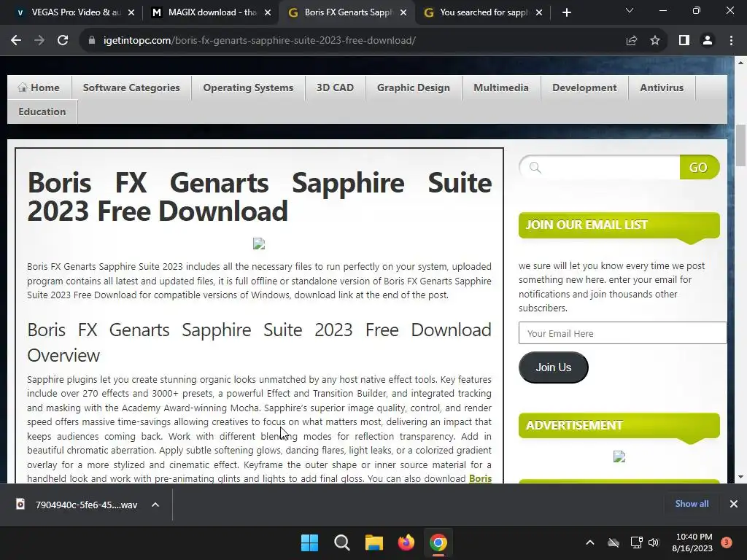This screenshot has width=747, height=560.
Task: Open Firefox from the taskbar
Action: pos(406,542)
